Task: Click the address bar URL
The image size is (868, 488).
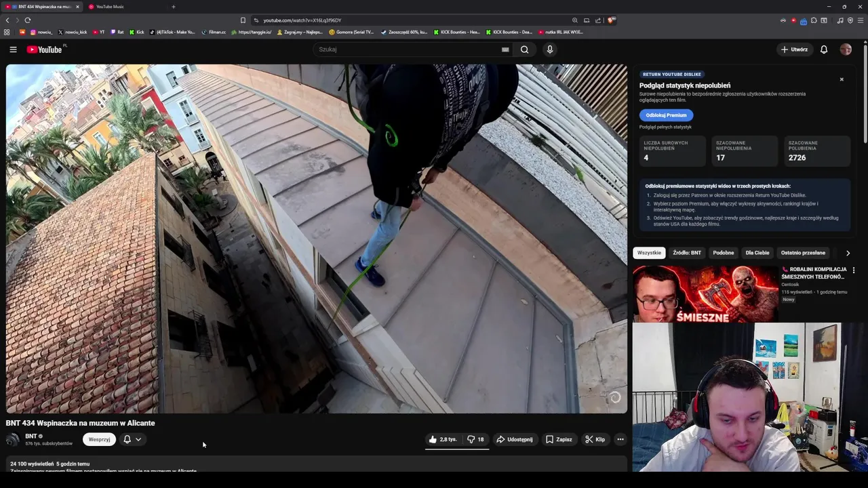Action: click(302, 20)
